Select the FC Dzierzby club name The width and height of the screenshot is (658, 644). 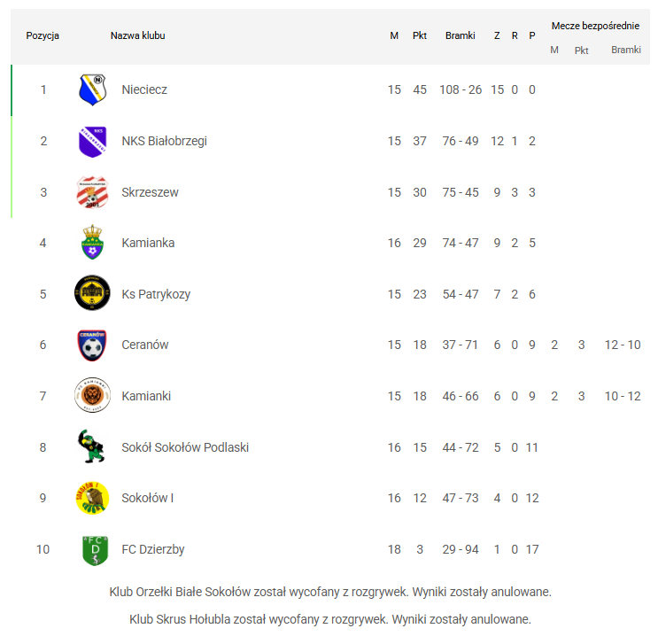tap(152, 549)
